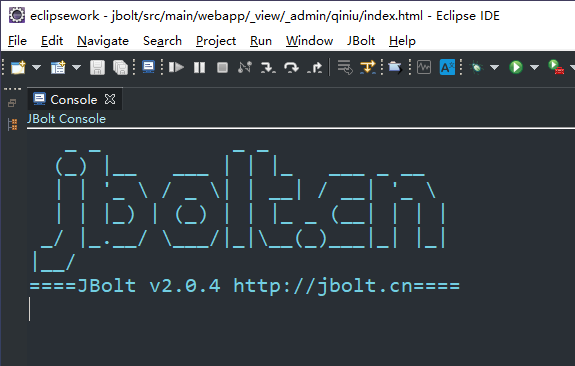The image size is (575, 366).
Task: Open the File menu
Action: tap(17, 41)
